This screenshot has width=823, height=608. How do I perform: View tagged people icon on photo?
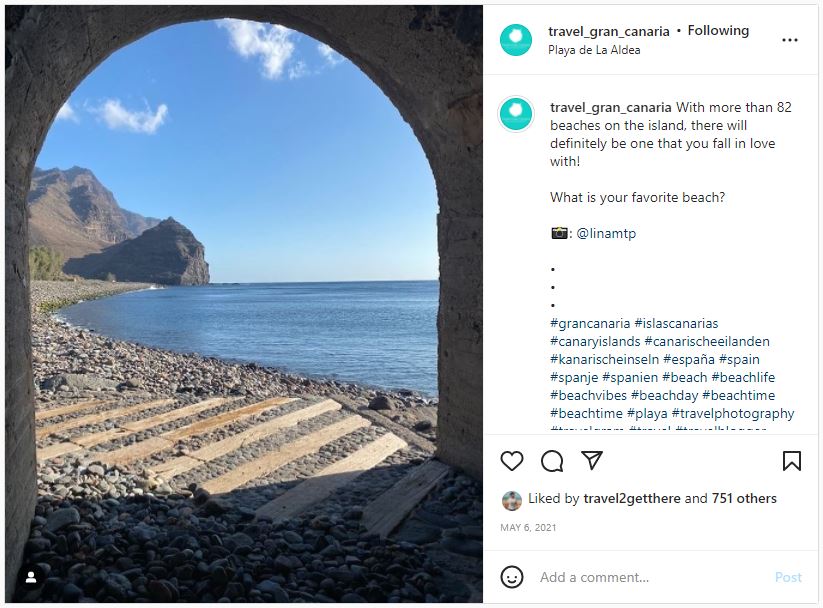click(31, 577)
